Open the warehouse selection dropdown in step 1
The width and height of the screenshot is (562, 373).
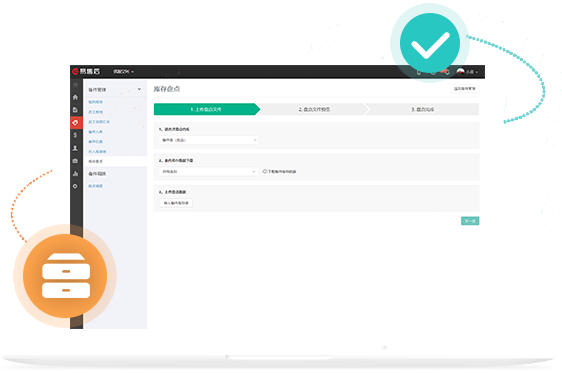pos(209,140)
